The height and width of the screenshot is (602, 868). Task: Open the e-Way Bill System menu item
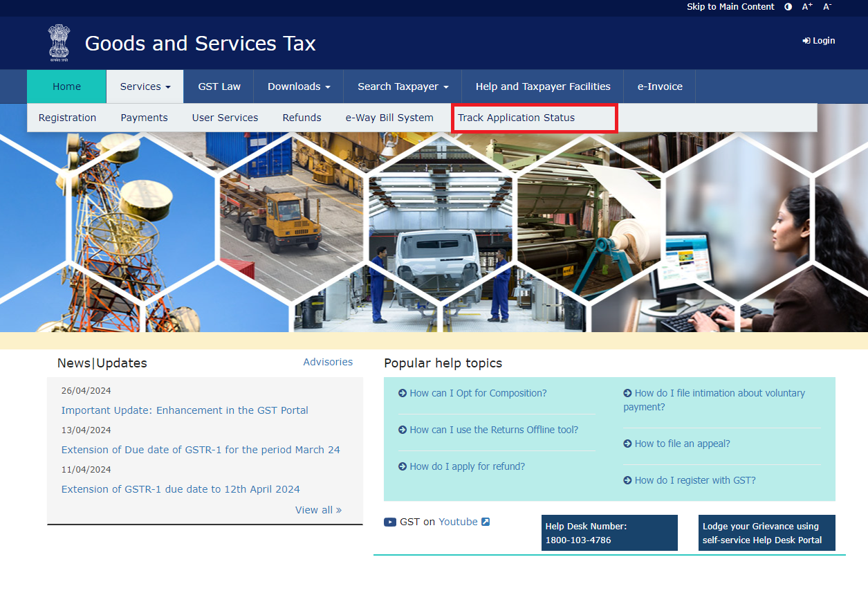click(389, 118)
